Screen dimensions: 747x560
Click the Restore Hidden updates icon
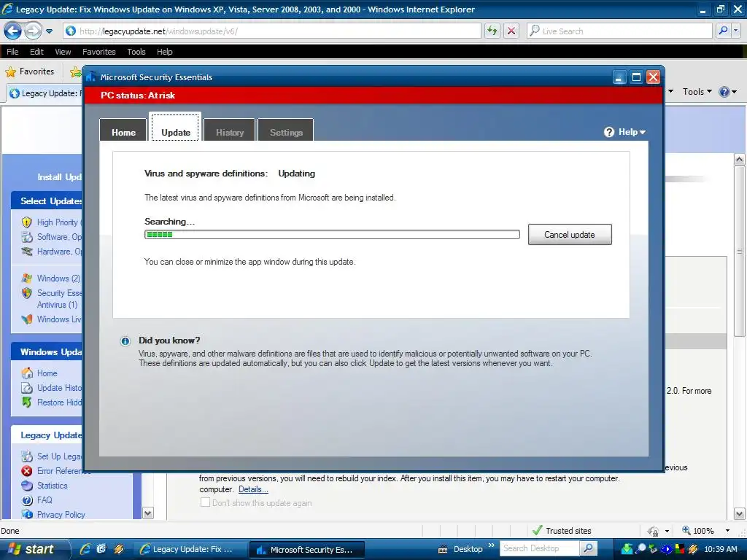coord(27,402)
